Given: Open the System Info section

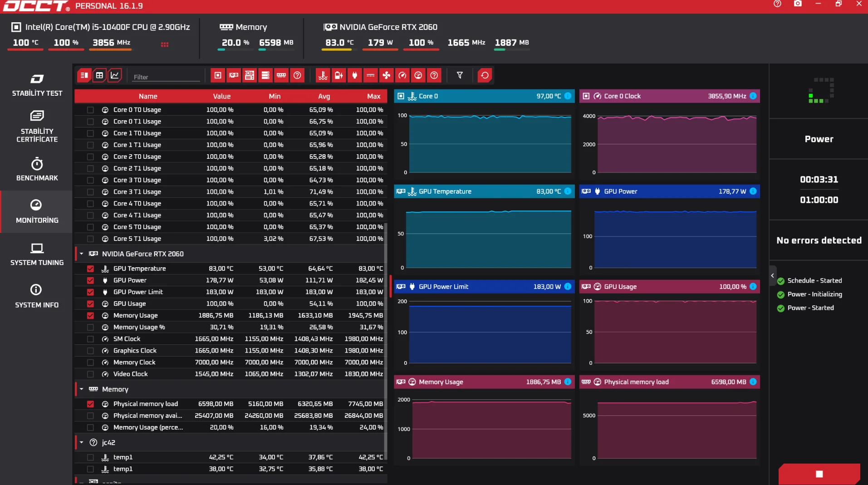Looking at the screenshot, I should 37,296.
